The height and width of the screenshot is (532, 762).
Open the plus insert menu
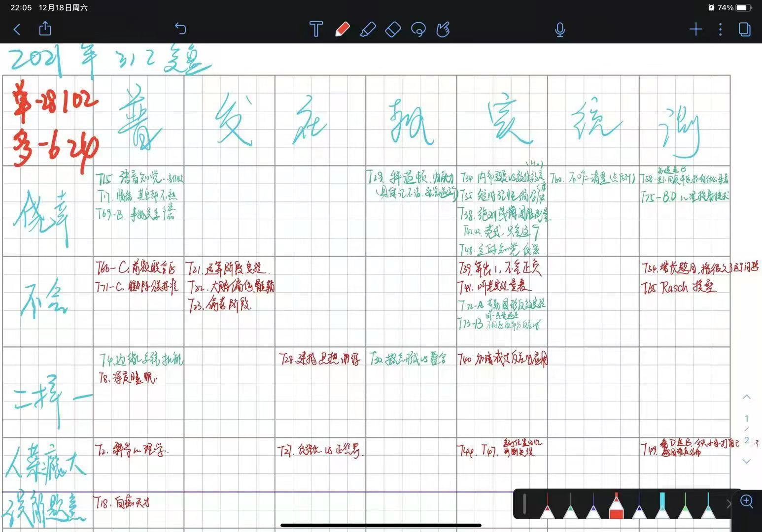tap(695, 30)
